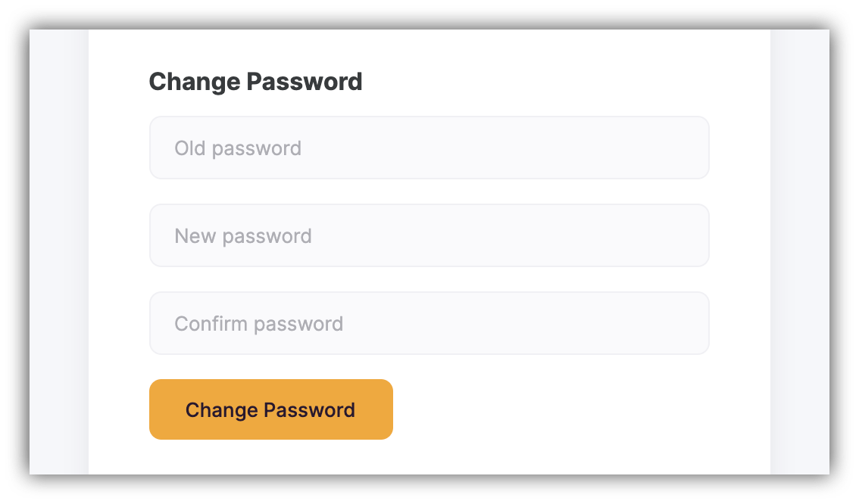Click the New password placeholder text

pyautogui.click(x=243, y=235)
